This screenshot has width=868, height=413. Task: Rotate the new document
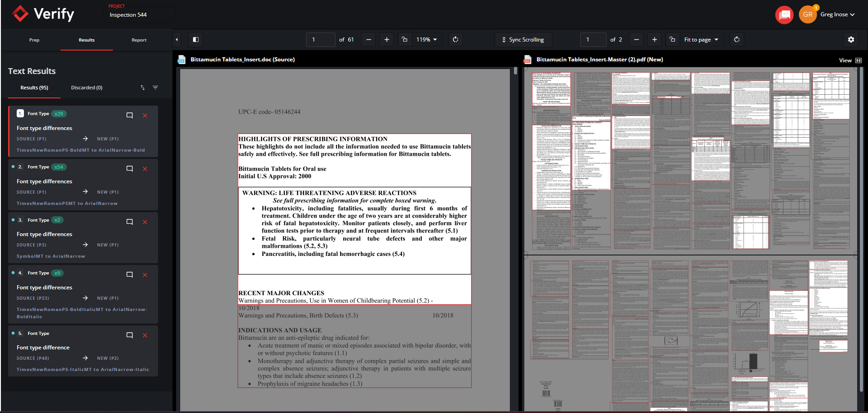[737, 40]
